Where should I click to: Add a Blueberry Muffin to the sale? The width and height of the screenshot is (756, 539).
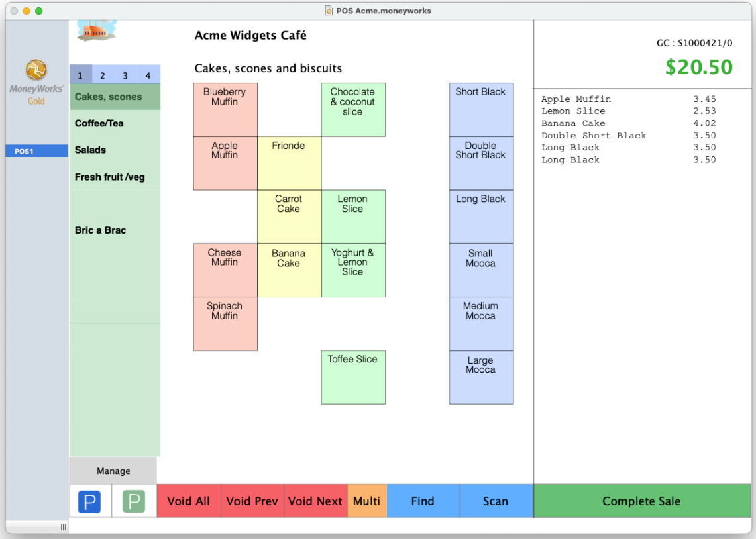pos(225,110)
